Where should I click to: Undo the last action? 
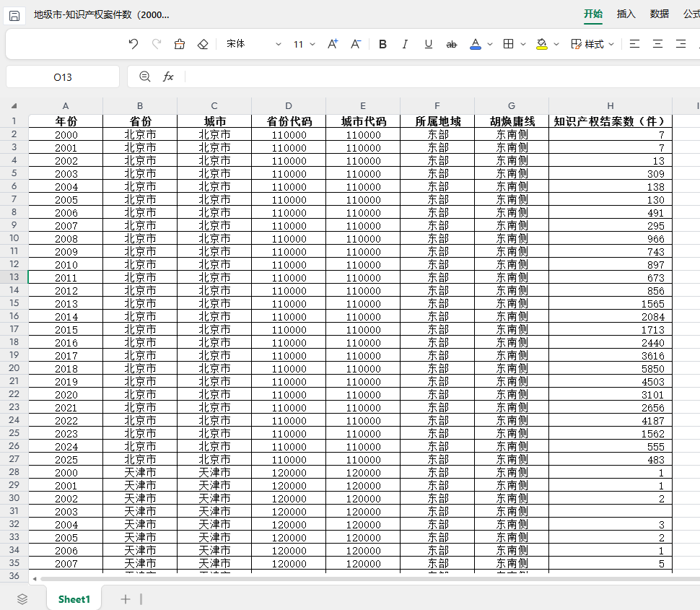133,44
